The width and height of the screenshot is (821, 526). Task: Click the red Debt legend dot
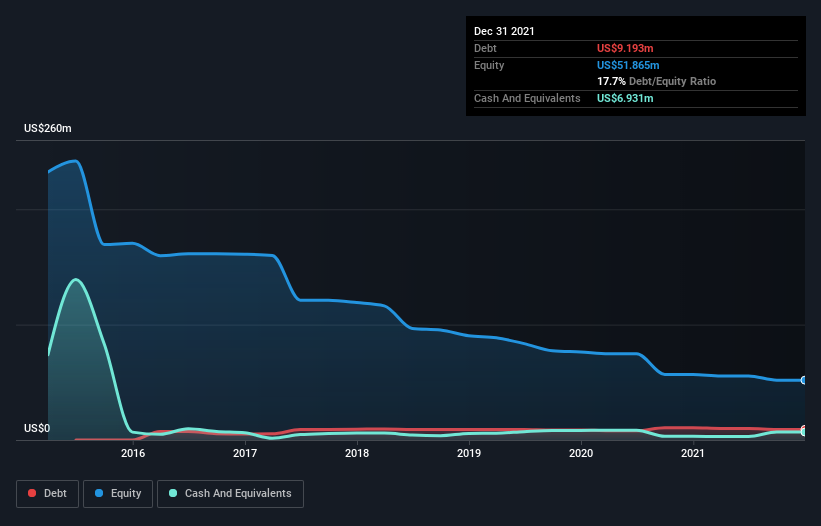[32, 493]
